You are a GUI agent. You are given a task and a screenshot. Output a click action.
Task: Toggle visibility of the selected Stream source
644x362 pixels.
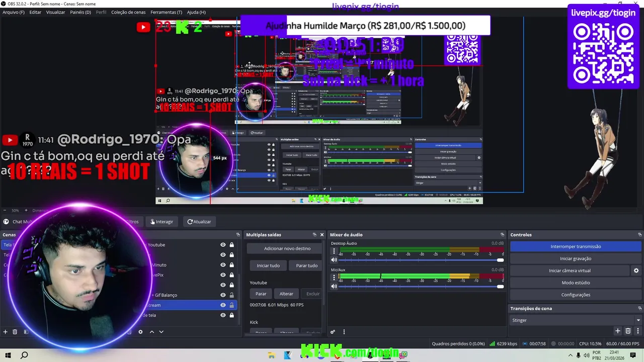pos(223,305)
